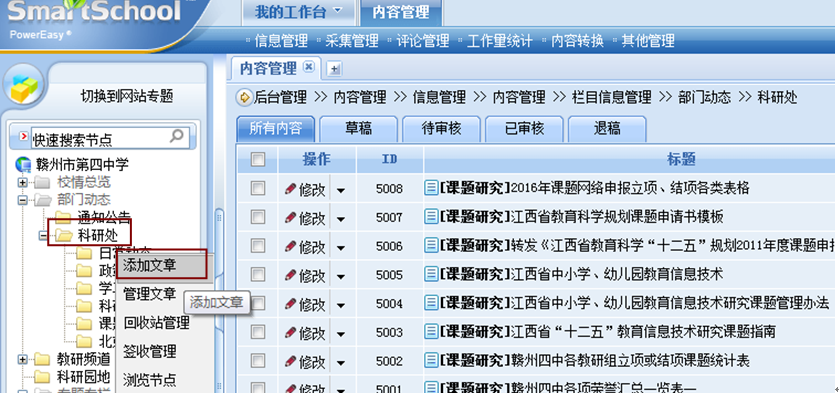
Task: Switch to the 待审核 tab
Action: pyautogui.click(x=441, y=128)
